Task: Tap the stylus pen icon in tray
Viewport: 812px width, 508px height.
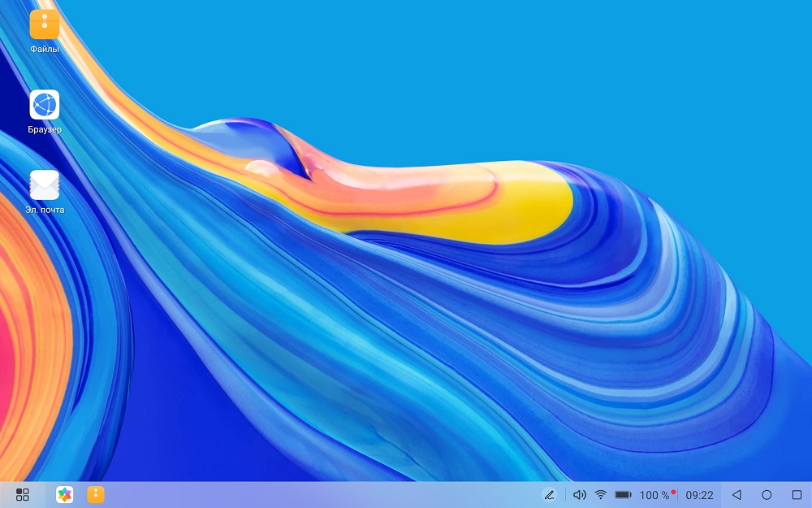Action: point(550,495)
